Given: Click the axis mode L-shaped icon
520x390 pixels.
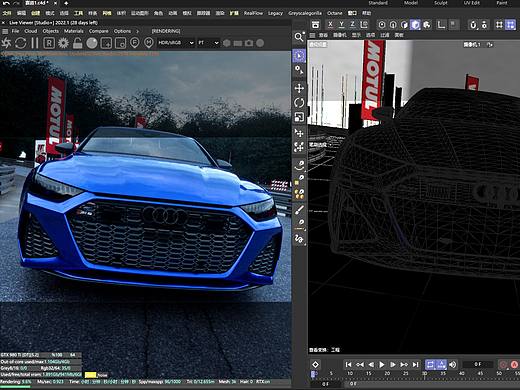Looking at the screenshot, I should (441, 25).
